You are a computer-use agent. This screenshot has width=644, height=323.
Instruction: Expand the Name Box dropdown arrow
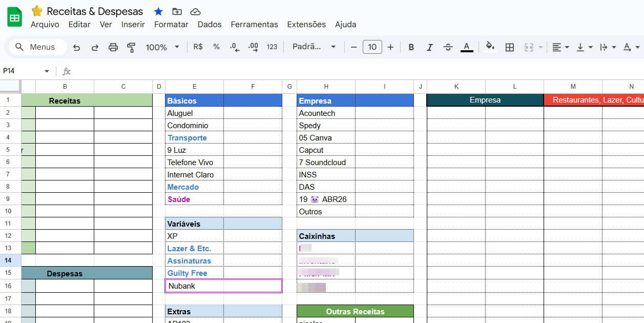[47, 71]
